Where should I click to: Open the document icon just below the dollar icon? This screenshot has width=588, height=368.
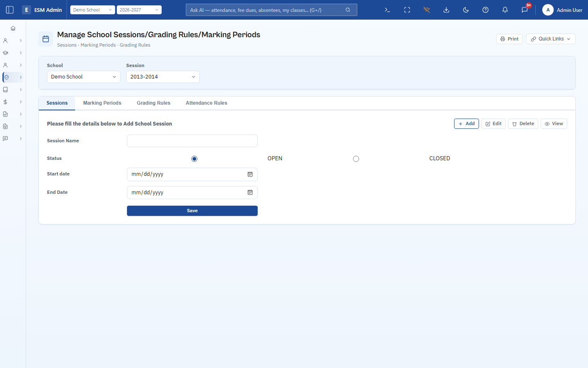[x=5, y=114]
